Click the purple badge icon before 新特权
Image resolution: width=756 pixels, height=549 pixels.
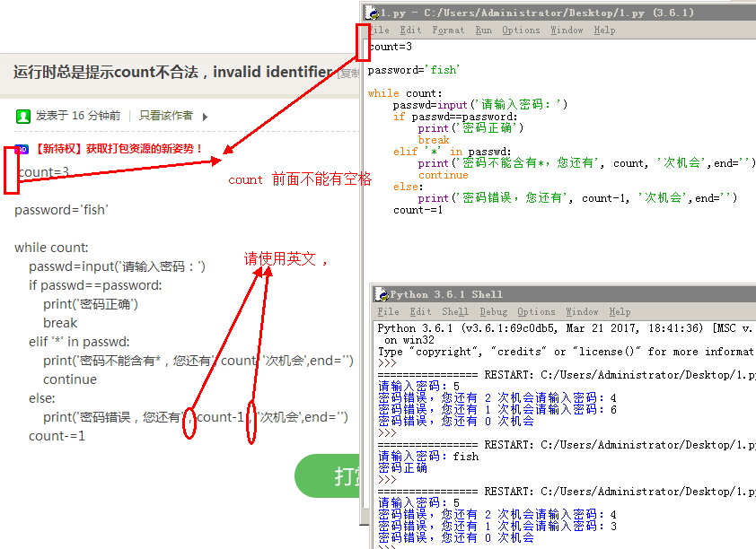pyautogui.click(x=22, y=149)
